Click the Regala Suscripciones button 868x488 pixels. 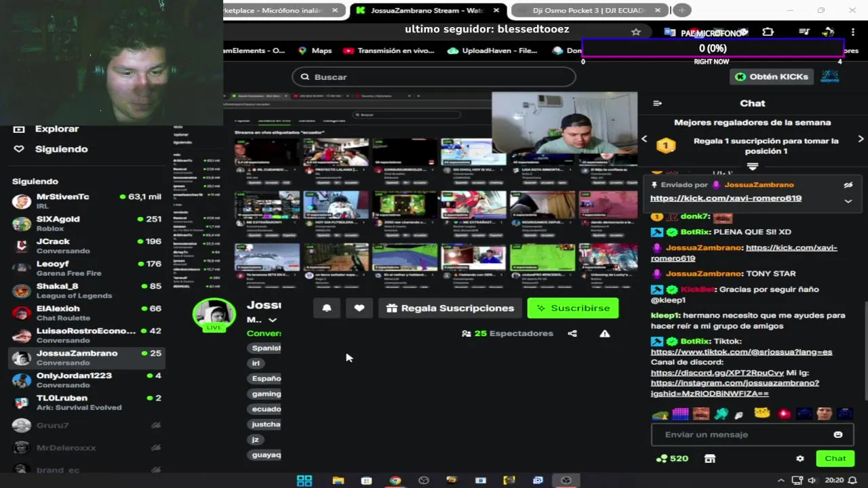pyautogui.click(x=450, y=308)
